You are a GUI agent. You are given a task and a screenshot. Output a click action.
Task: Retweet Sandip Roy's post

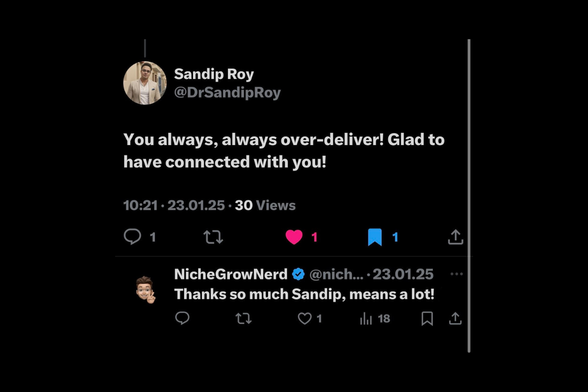pyautogui.click(x=213, y=237)
